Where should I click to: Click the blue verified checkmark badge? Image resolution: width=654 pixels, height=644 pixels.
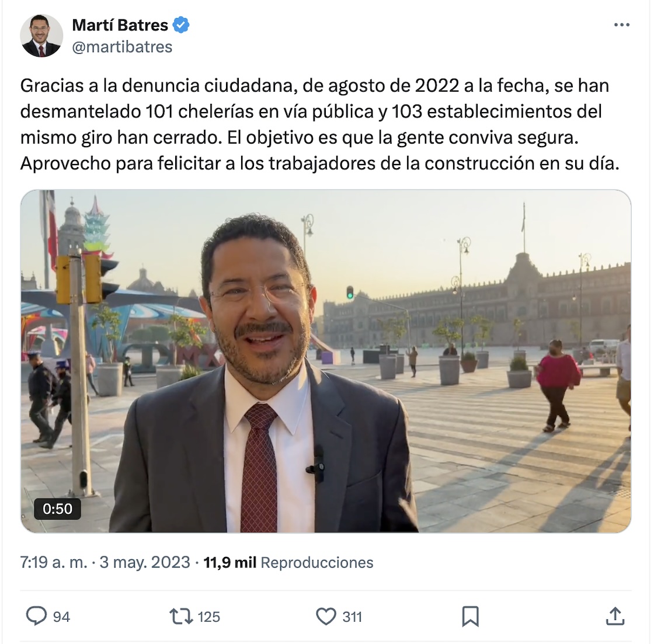[x=181, y=25]
